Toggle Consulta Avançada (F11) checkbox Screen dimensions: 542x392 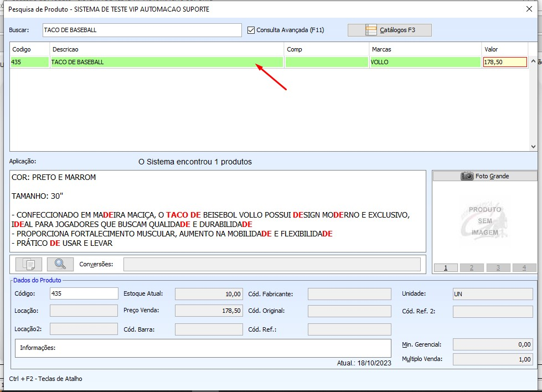251,30
